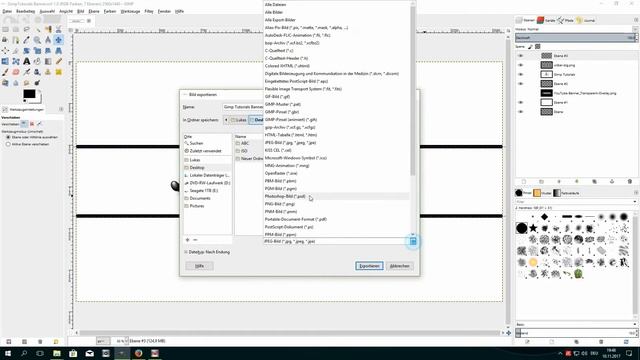The image size is (640, 360).
Task: Hide the Gimp Tutorials text layer
Action: point(520,74)
